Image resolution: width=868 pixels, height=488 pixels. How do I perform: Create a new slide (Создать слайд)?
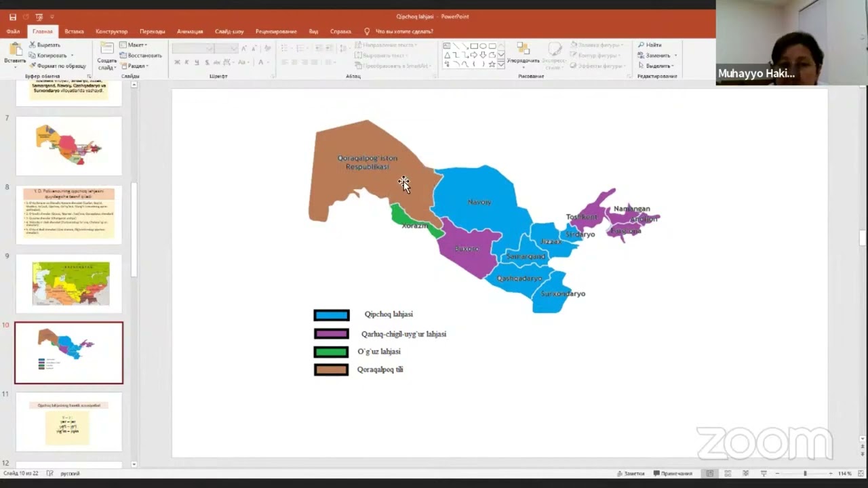[106, 56]
